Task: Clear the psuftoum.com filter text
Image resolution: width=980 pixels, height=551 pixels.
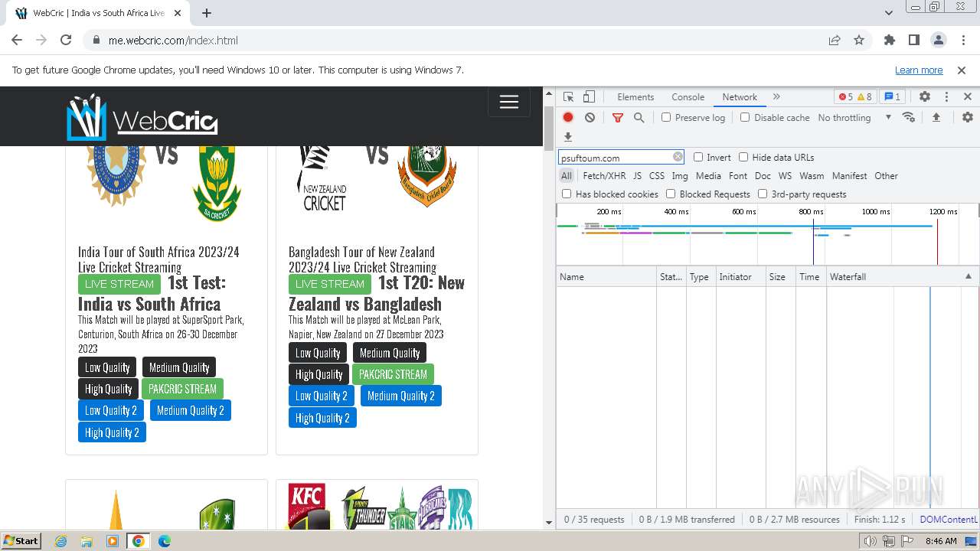Action: [678, 157]
